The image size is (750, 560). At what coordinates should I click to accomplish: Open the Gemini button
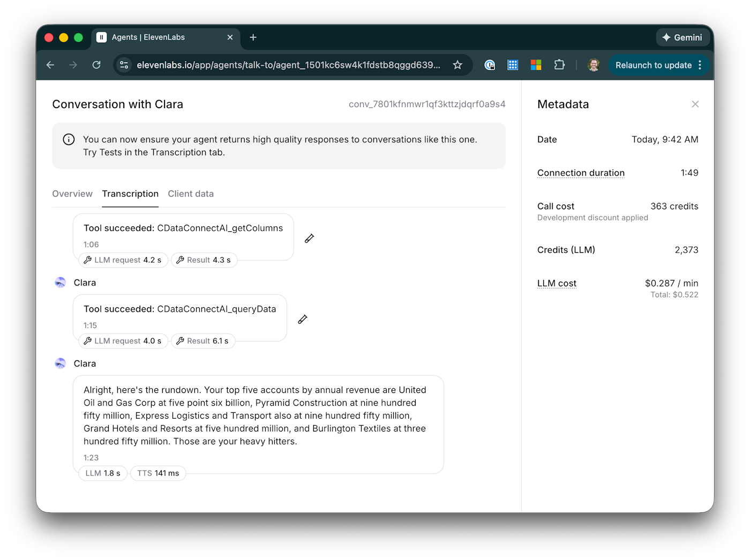(x=682, y=37)
